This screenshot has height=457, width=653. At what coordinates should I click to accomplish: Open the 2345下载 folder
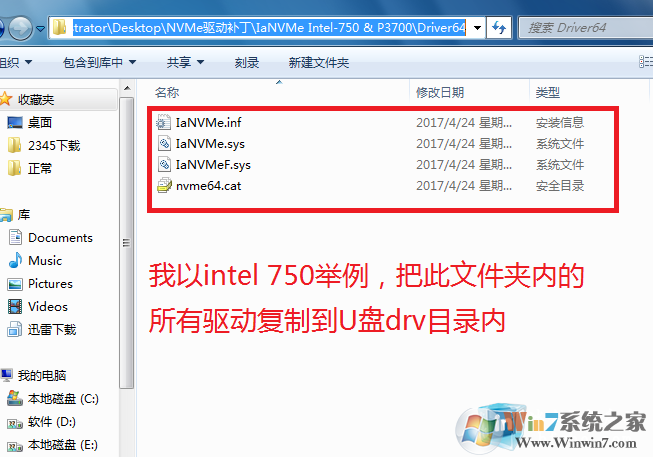[x=54, y=145]
